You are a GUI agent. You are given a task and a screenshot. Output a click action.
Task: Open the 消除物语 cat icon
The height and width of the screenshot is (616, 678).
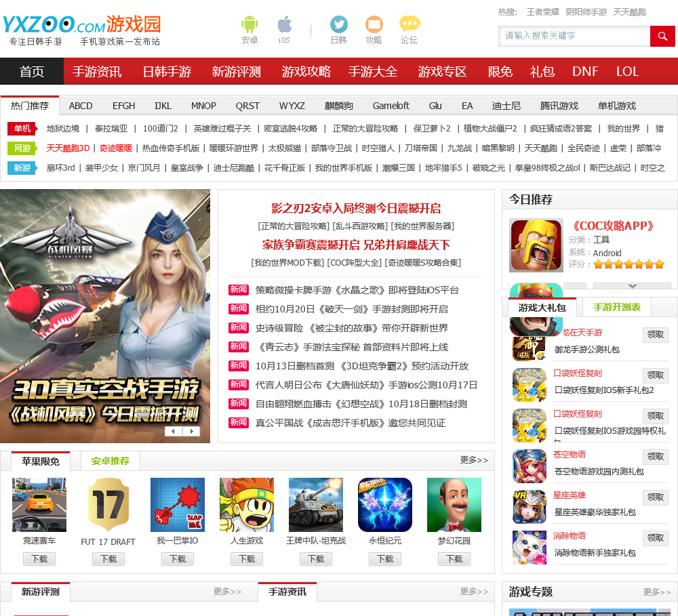coord(530,548)
